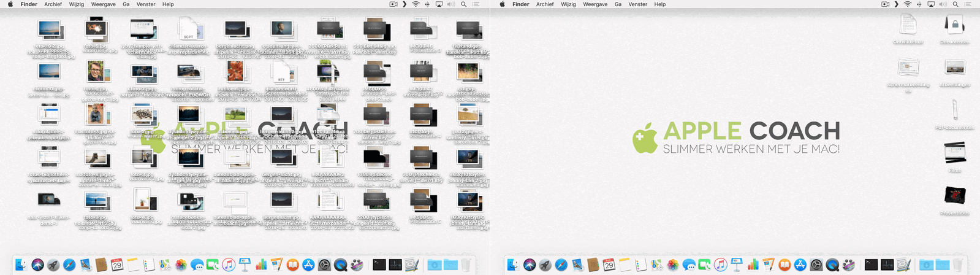Expand the Films stack

click(x=954, y=152)
